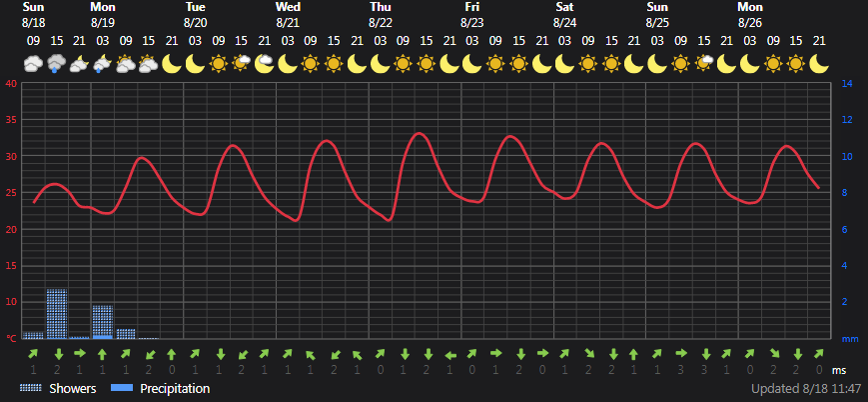Click the temperature curve peak on Thu 8/22
868x402 pixels.
(420, 133)
